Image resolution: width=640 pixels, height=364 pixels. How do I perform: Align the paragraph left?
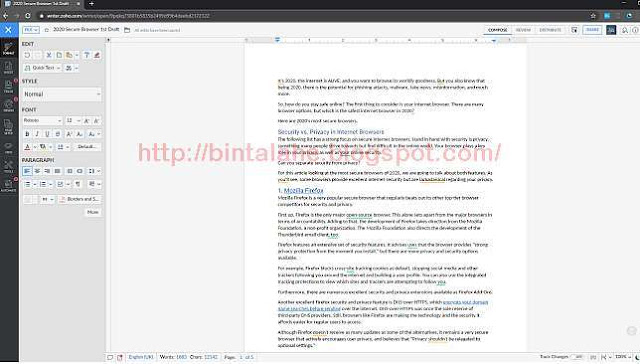27,171
